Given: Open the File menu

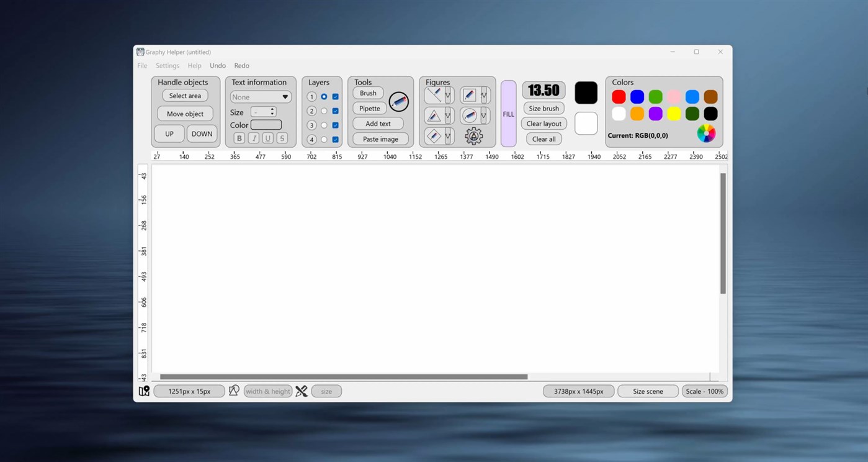Looking at the screenshot, I should coord(142,65).
